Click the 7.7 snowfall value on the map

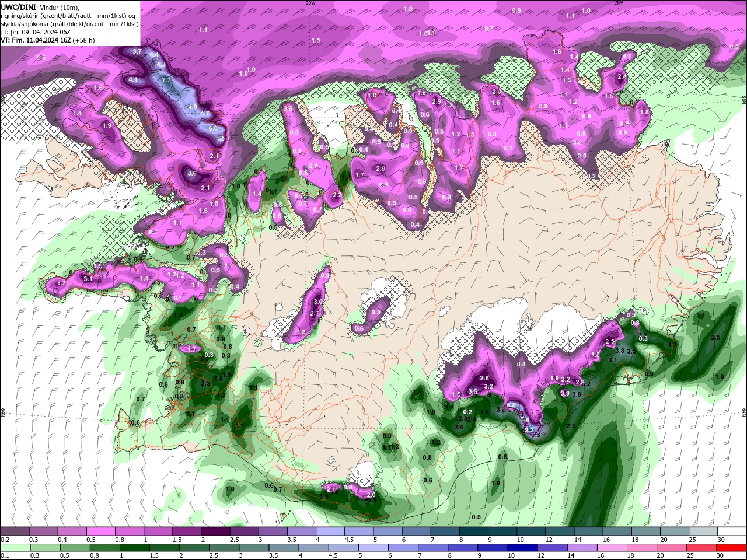[x=166, y=80]
